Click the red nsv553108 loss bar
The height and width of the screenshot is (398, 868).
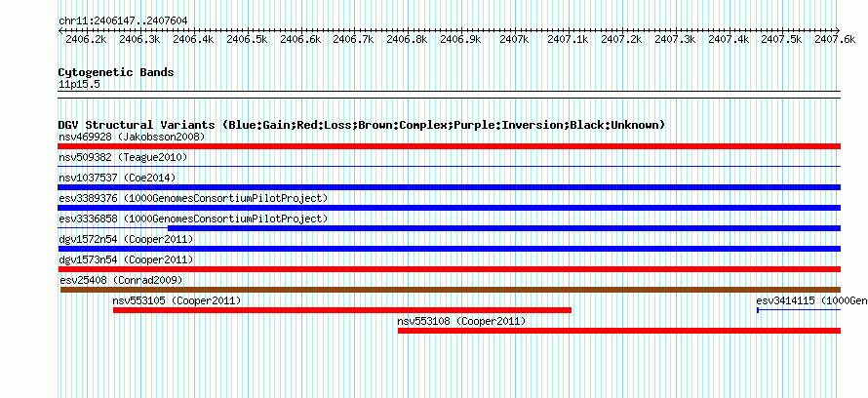[x=619, y=331]
